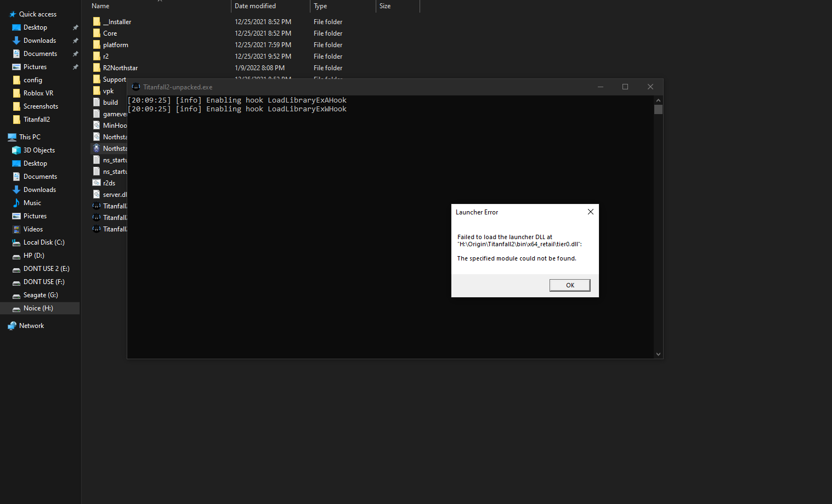Switch to the Network sidebar section
This screenshot has height=504, width=832.
pyautogui.click(x=31, y=325)
